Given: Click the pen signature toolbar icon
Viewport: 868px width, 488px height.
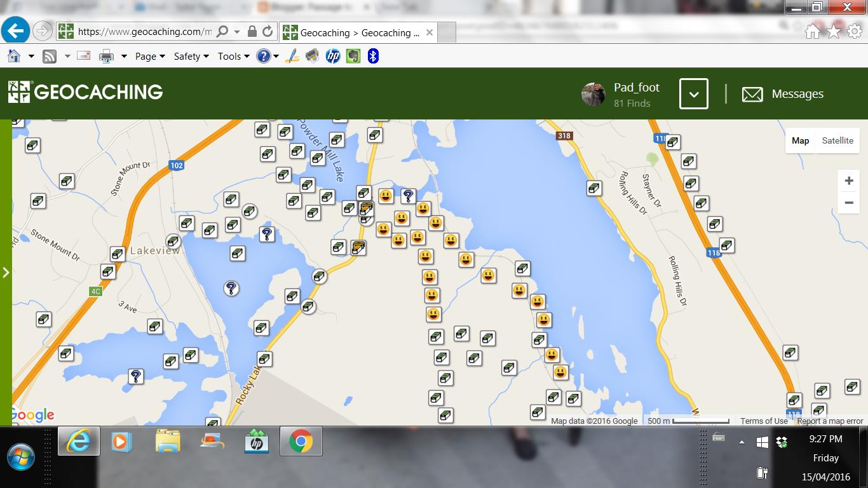Looking at the screenshot, I should (292, 56).
